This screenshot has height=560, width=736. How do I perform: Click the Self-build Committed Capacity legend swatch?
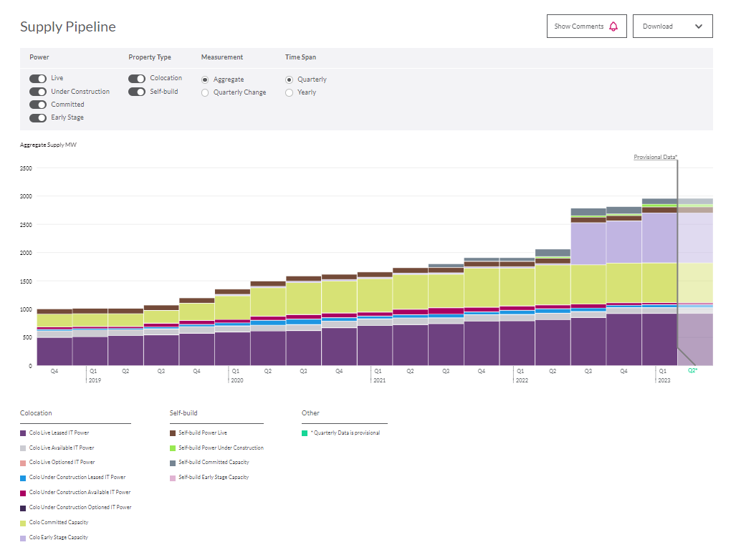(x=173, y=463)
